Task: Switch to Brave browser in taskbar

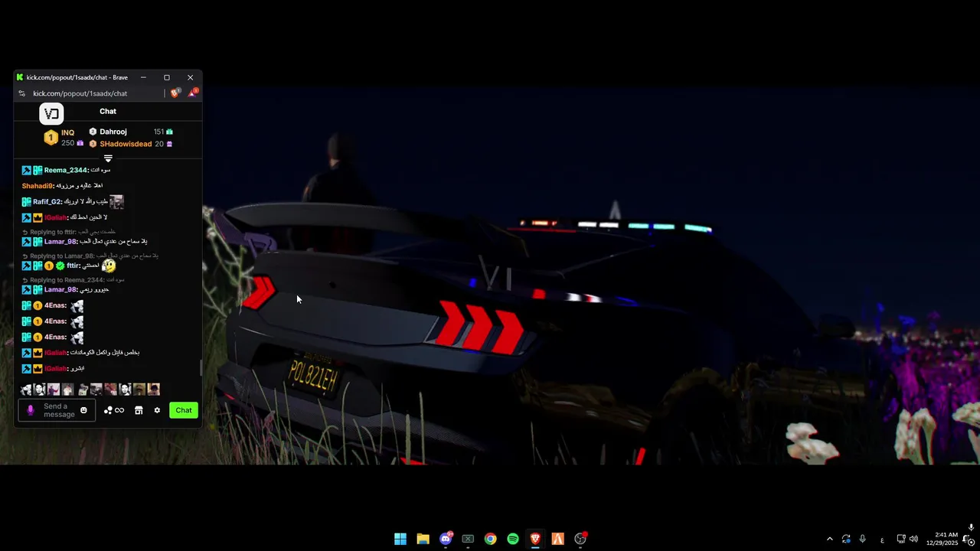Action: coord(535,539)
